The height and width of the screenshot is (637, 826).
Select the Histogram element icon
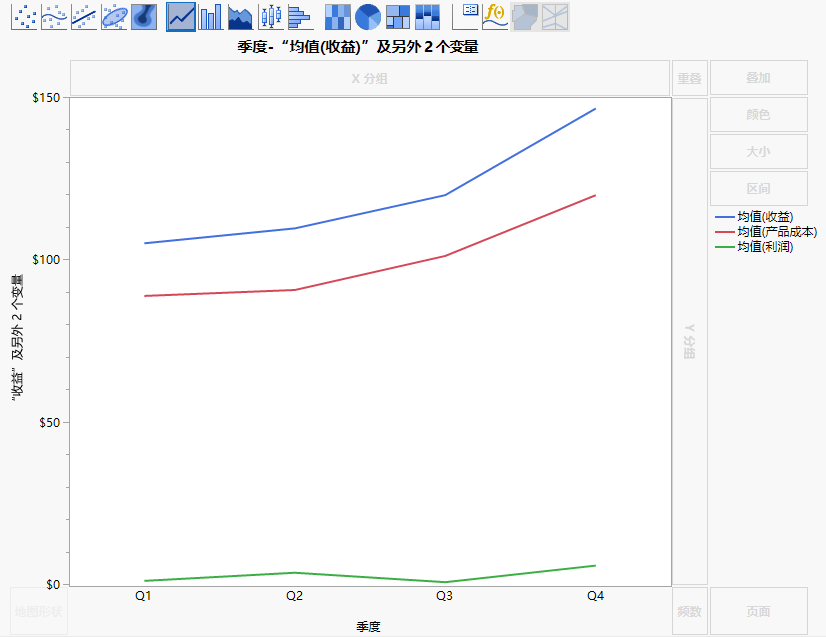(x=300, y=17)
